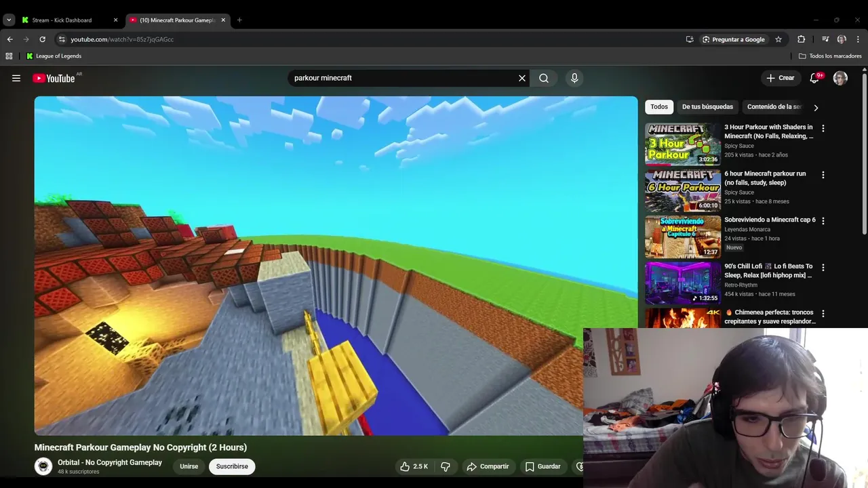Open Chrome apps grid in bookmarks bar
Viewport: 868px width, 488px height.
click(9, 56)
